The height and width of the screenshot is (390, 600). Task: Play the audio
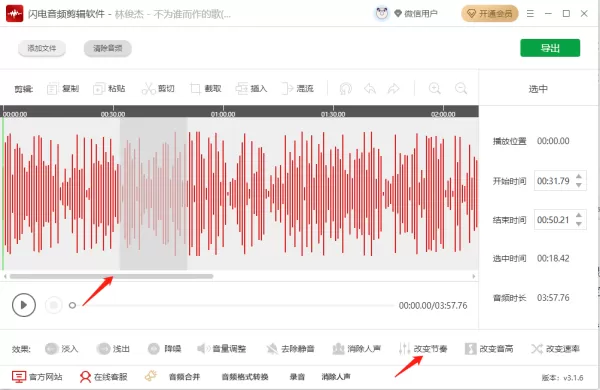click(24, 305)
